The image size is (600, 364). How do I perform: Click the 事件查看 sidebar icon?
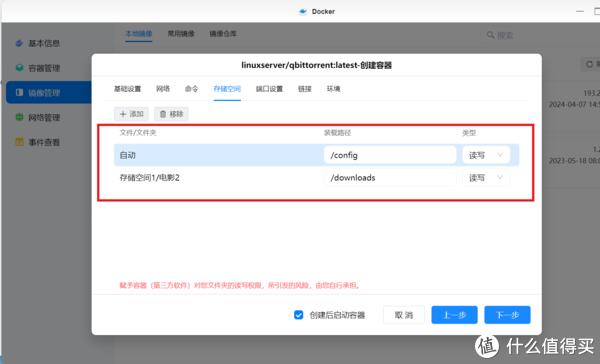click(19, 142)
